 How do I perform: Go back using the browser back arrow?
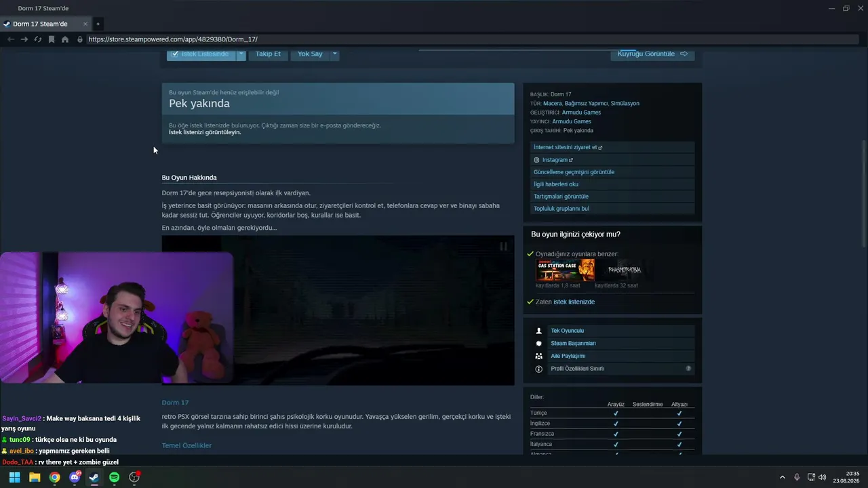tap(10, 39)
